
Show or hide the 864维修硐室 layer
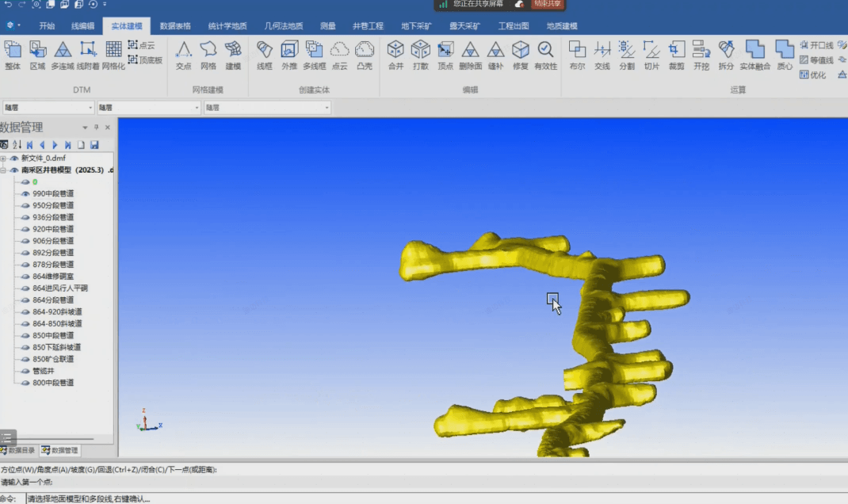tap(25, 277)
